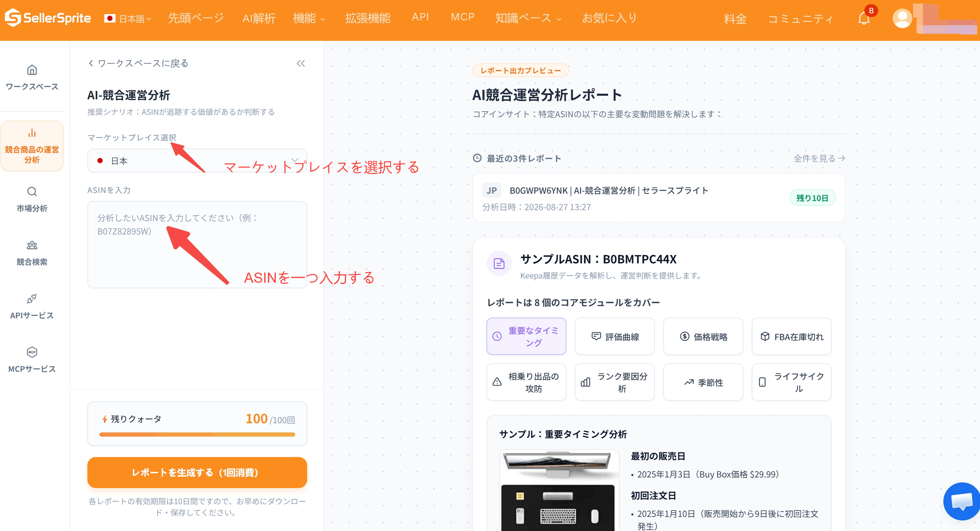Open the 日本語 language dropdown

tap(128, 18)
